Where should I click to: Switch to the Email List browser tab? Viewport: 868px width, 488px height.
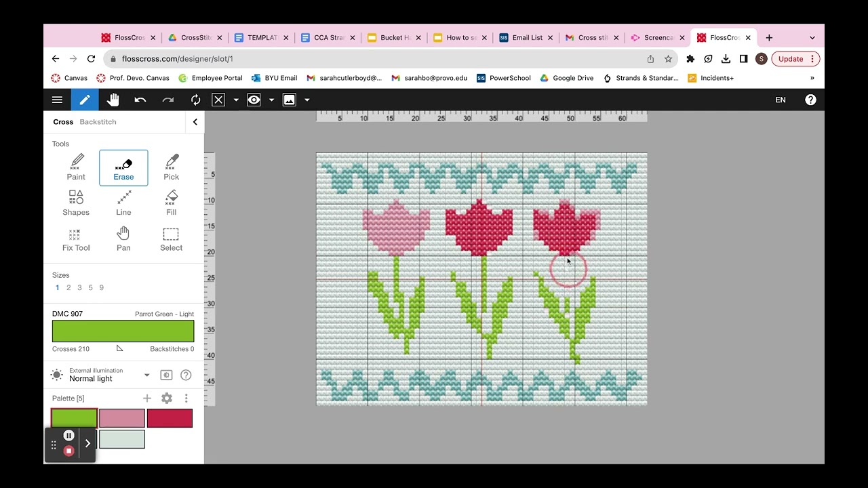527,38
